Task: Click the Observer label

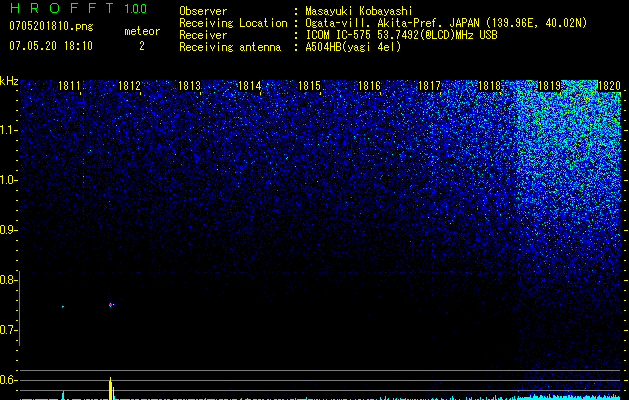Action: (x=203, y=11)
